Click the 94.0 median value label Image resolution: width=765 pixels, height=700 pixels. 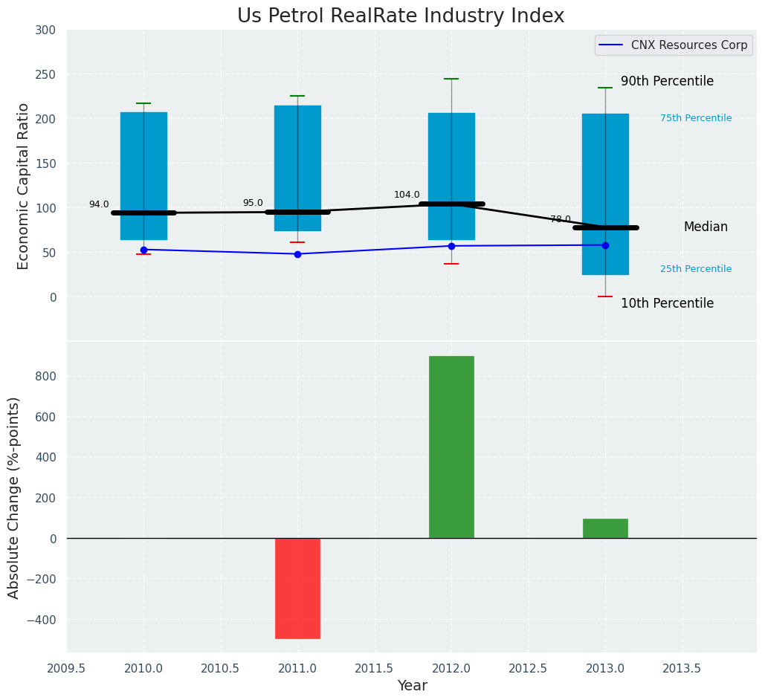[x=99, y=205]
